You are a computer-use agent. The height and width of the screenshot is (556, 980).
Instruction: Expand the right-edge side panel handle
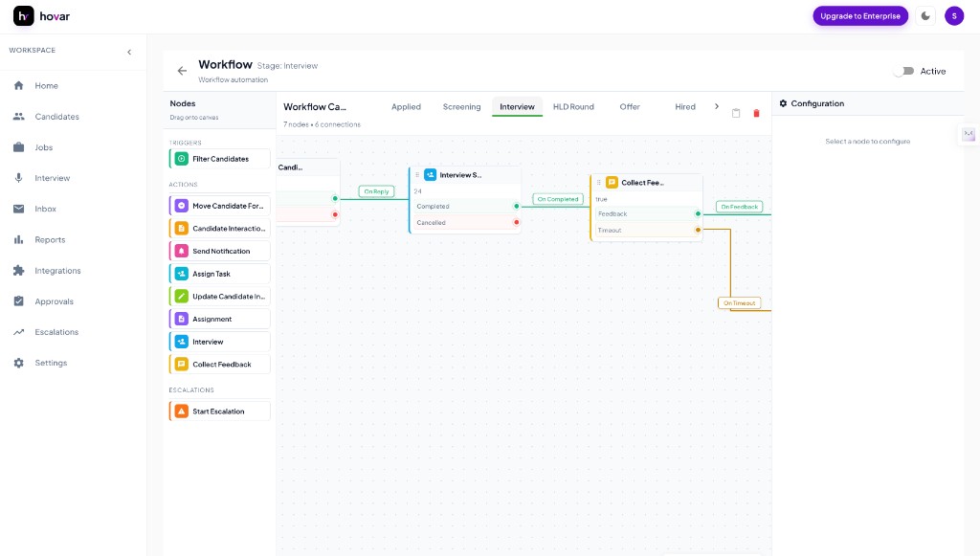pyautogui.click(x=969, y=134)
